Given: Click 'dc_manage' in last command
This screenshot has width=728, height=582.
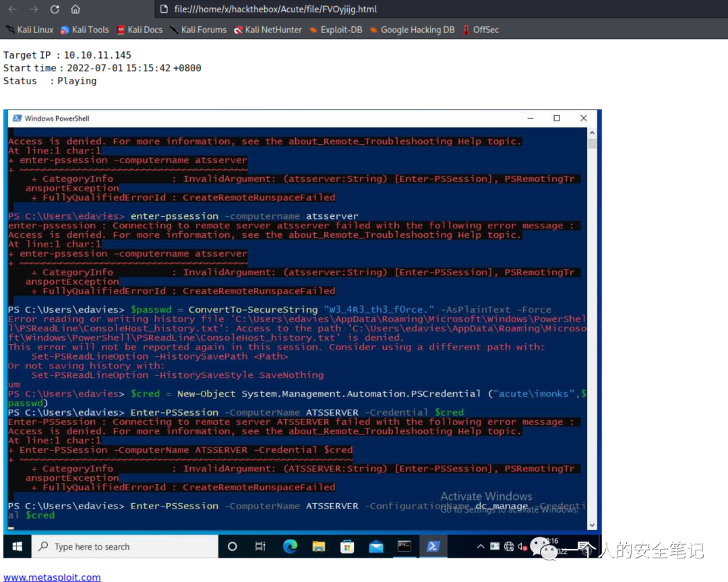Looking at the screenshot, I should pyautogui.click(x=502, y=506).
